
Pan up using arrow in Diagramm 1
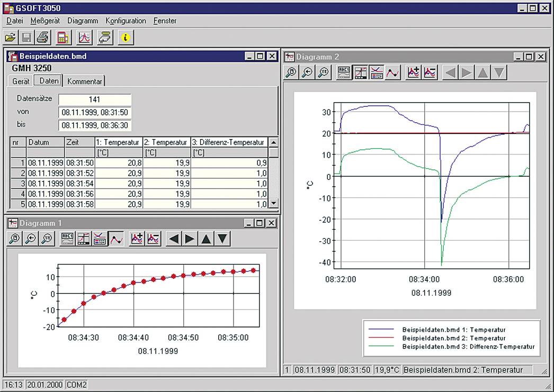click(207, 239)
